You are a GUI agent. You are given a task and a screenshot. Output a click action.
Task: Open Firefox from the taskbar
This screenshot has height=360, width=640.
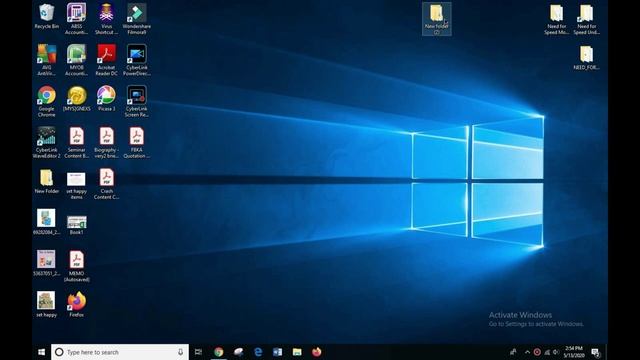[317, 352]
